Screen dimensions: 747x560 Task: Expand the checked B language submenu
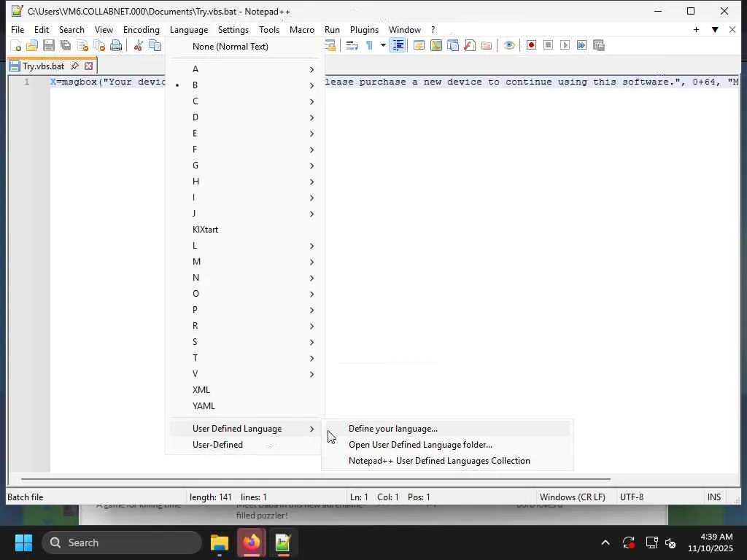point(245,85)
